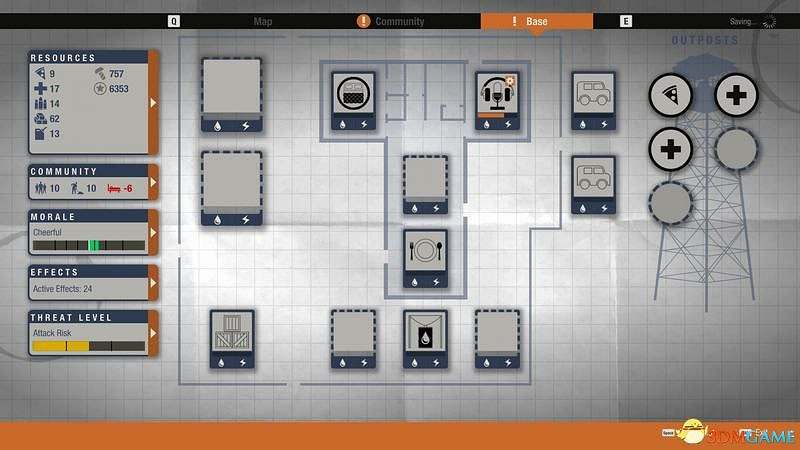Image resolution: width=800 pixels, height=450 pixels.
Task: Expand the Community panel arrow
Action: (x=153, y=183)
